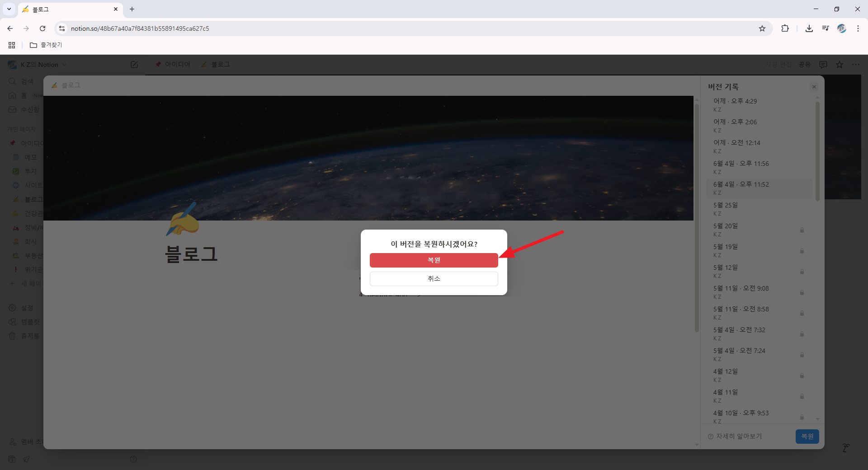The image size is (868, 470).
Task: Click 아이디어 breadcrumb in the top bar
Action: [173, 65]
